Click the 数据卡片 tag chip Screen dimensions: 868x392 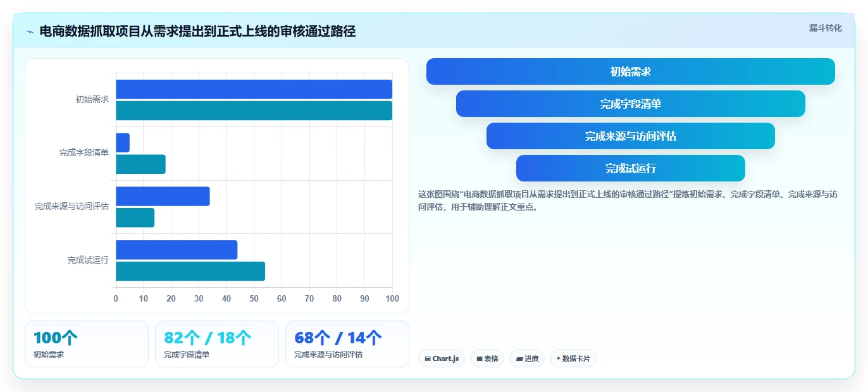(x=573, y=358)
